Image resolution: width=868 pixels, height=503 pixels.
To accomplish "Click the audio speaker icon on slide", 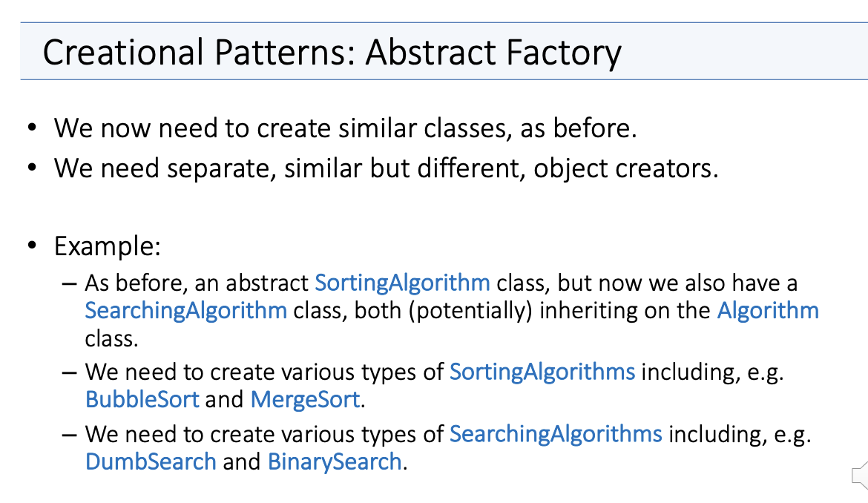I will [861, 476].
